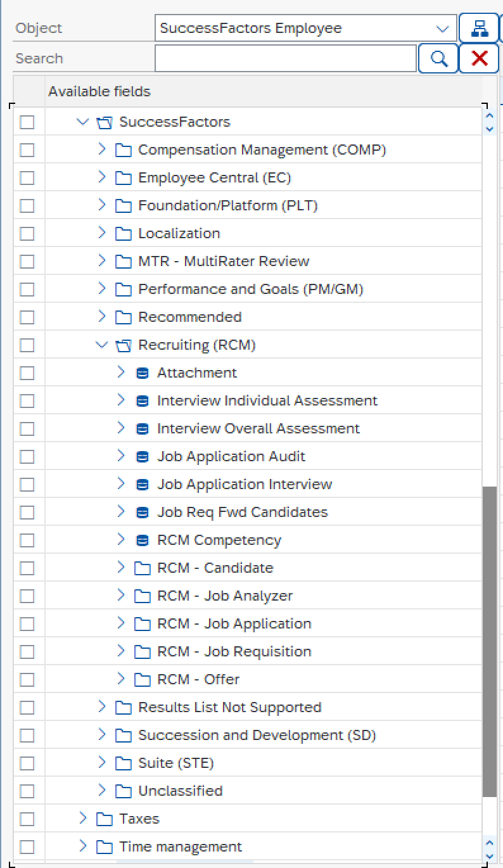Select the Succession and Development (SD) item
The height and width of the screenshot is (868, 503).
[257, 736]
